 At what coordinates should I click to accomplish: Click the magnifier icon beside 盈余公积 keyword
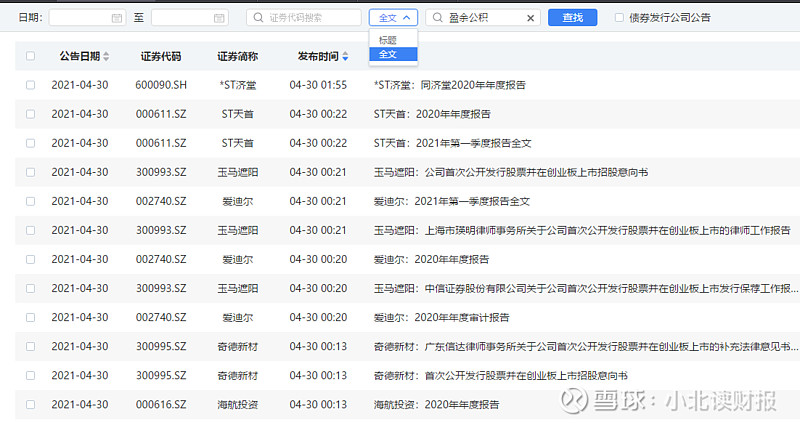click(x=438, y=18)
